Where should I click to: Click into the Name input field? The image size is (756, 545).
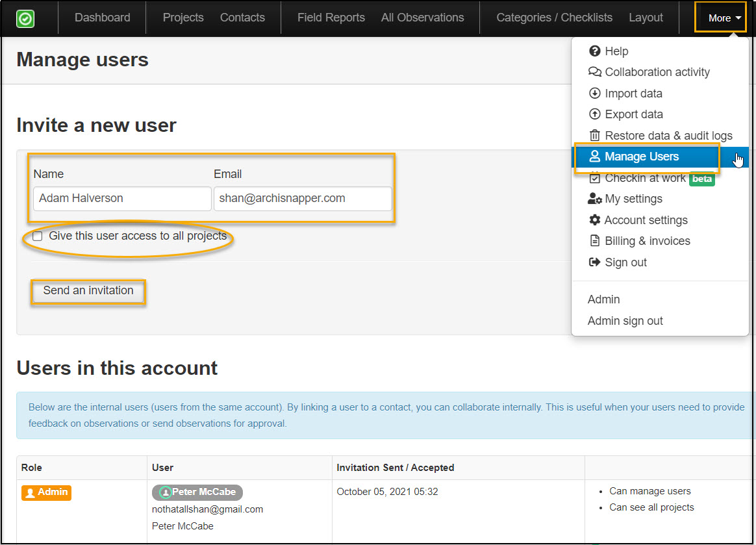coord(122,199)
